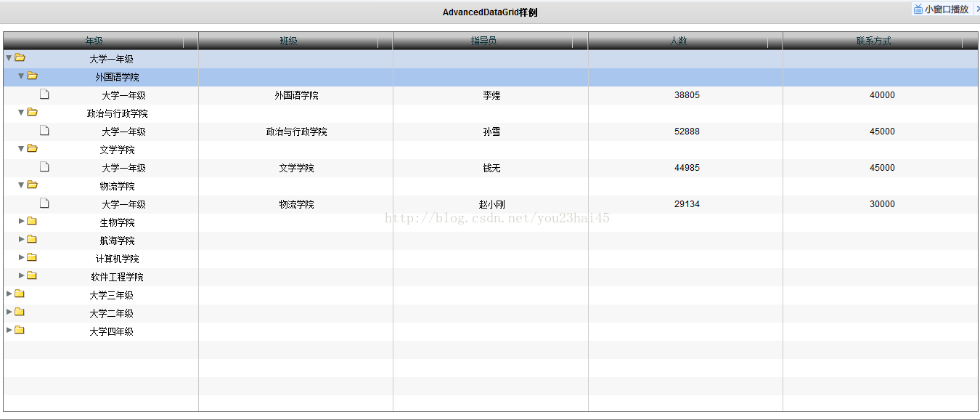Expand the 软件工程学院 tree node
Screen dimensions: 980x420
tap(22, 275)
